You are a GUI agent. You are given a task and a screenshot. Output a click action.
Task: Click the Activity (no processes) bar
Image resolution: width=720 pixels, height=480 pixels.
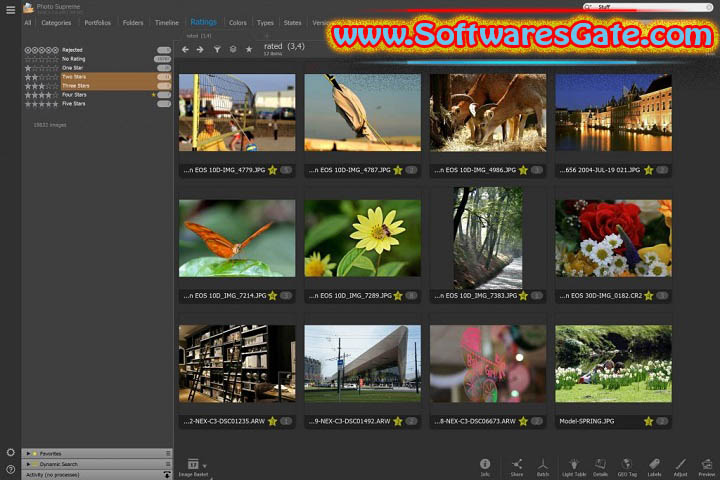[x=97, y=474]
